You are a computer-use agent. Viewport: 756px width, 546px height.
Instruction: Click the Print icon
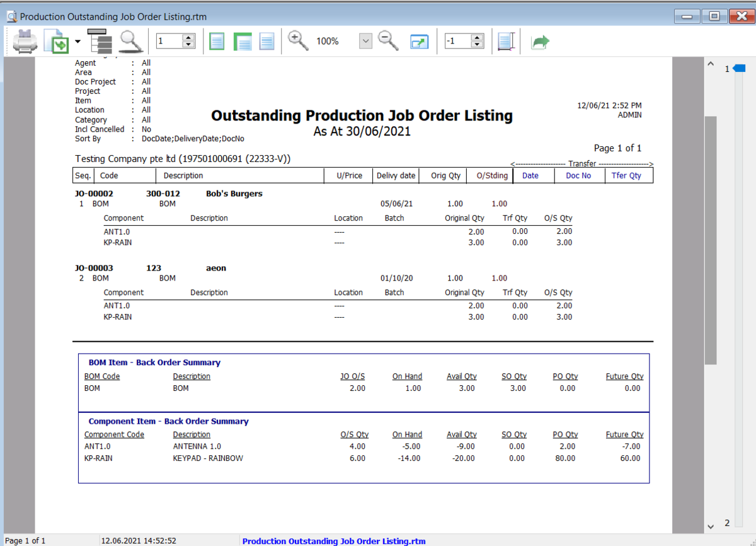24,40
